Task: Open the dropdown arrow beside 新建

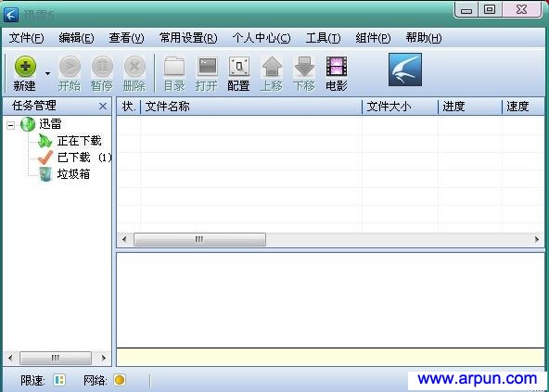Action: [47, 73]
